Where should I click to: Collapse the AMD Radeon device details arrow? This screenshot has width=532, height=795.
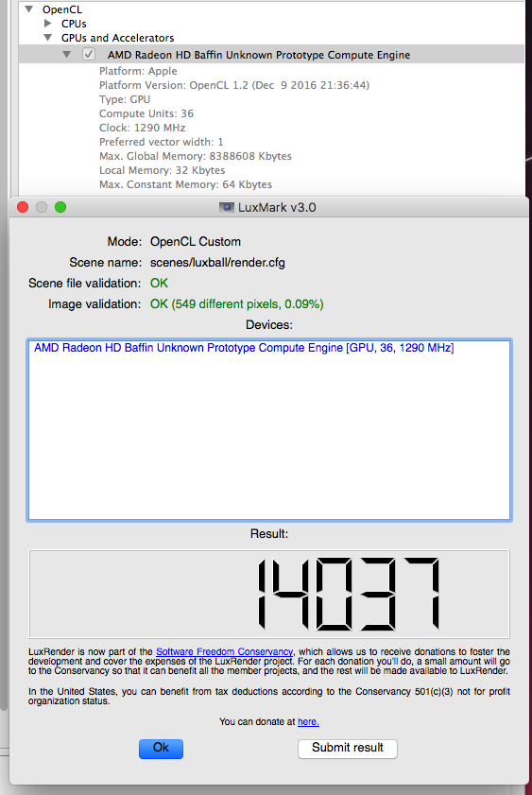[66, 54]
